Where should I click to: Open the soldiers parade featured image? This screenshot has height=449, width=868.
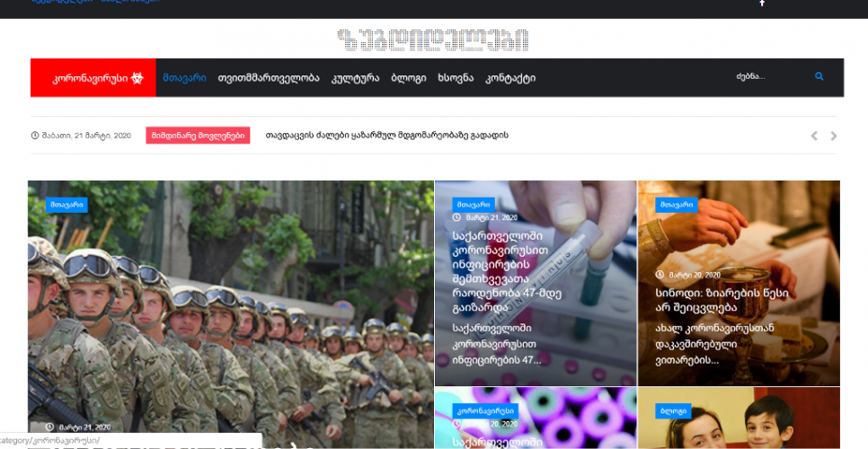(231, 314)
